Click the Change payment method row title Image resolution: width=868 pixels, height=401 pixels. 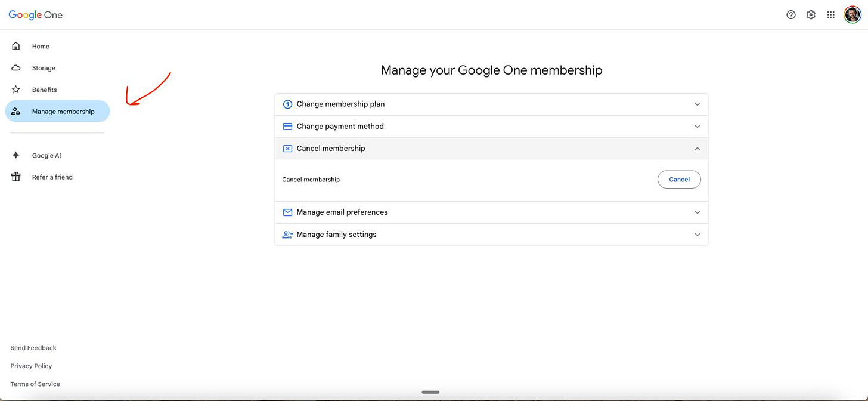click(x=340, y=127)
